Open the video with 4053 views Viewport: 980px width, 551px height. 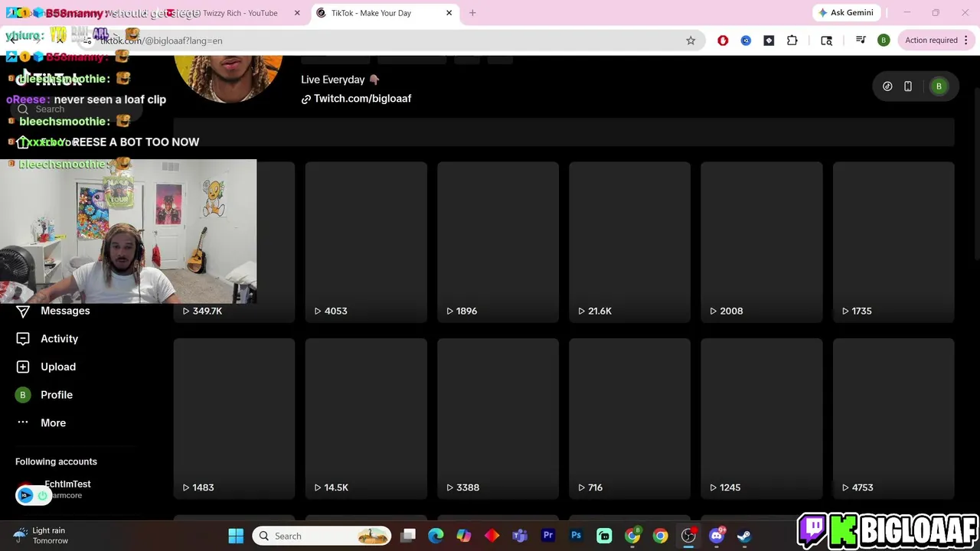tap(366, 242)
